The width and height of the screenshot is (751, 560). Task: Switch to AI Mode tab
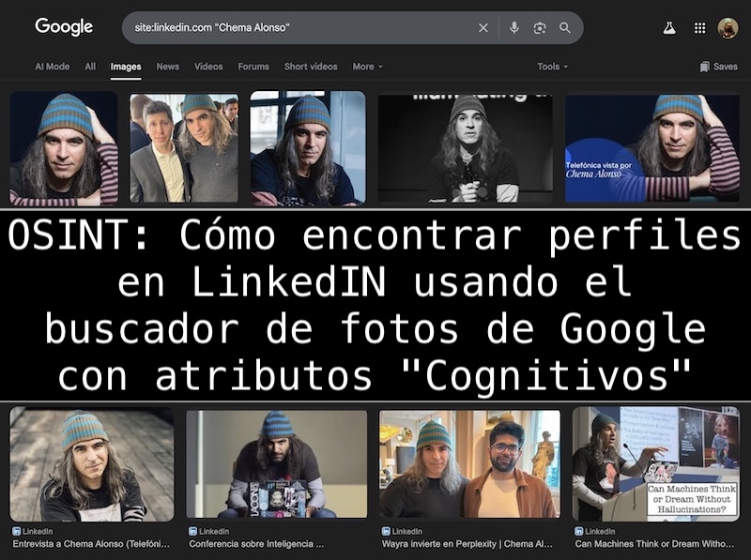[x=53, y=67]
